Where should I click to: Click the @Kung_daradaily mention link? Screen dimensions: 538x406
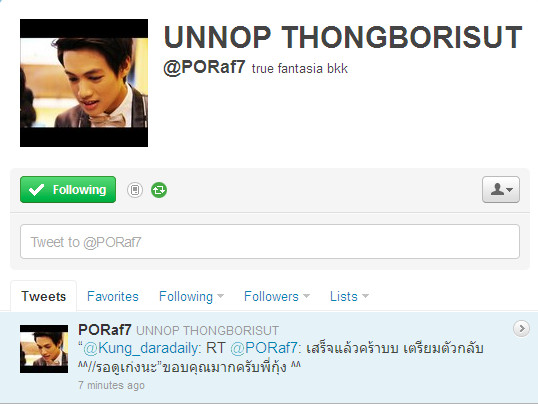click(141, 348)
